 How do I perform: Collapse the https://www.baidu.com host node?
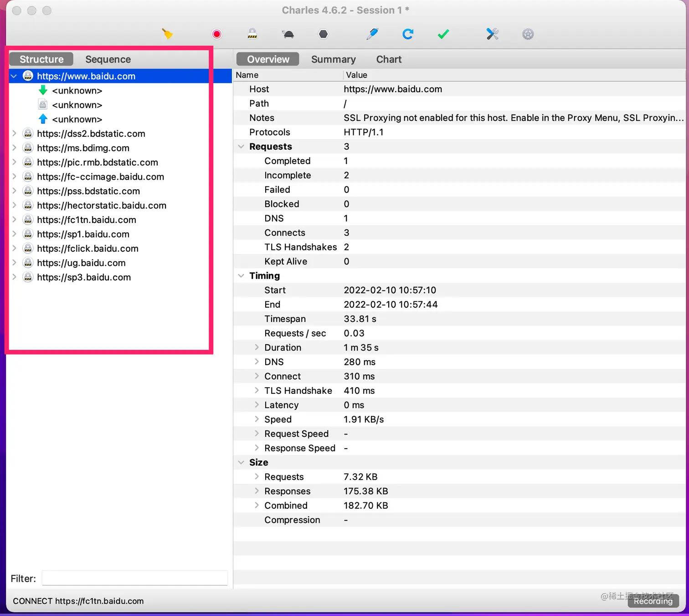(x=14, y=76)
